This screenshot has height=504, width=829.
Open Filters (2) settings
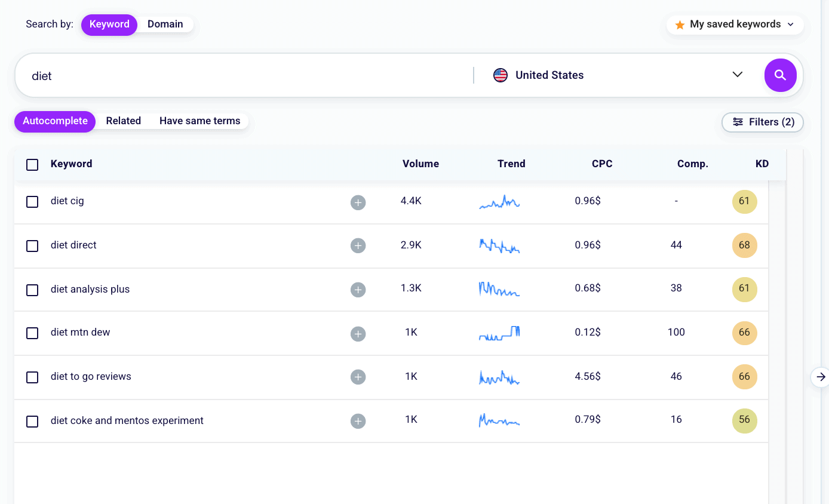pos(763,122)
